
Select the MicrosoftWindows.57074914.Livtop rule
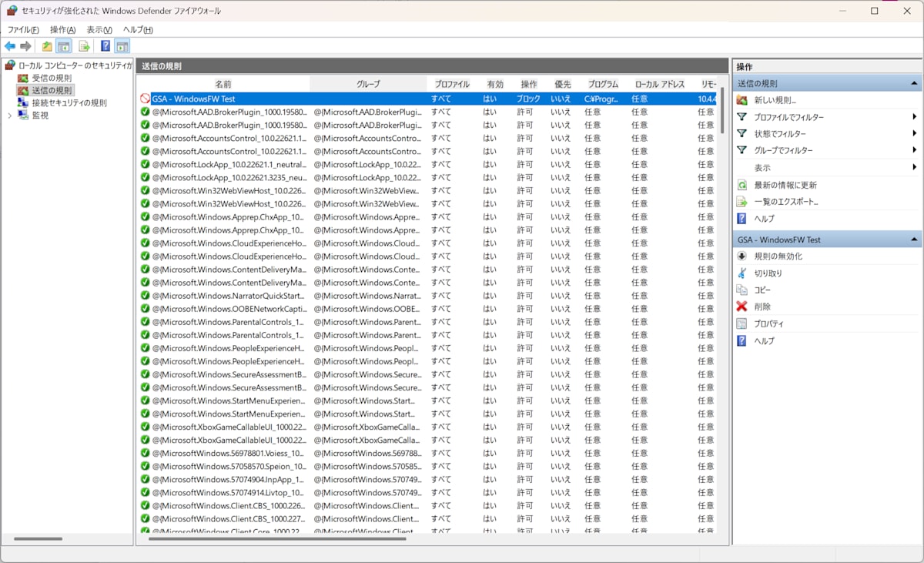pos(229,492)
